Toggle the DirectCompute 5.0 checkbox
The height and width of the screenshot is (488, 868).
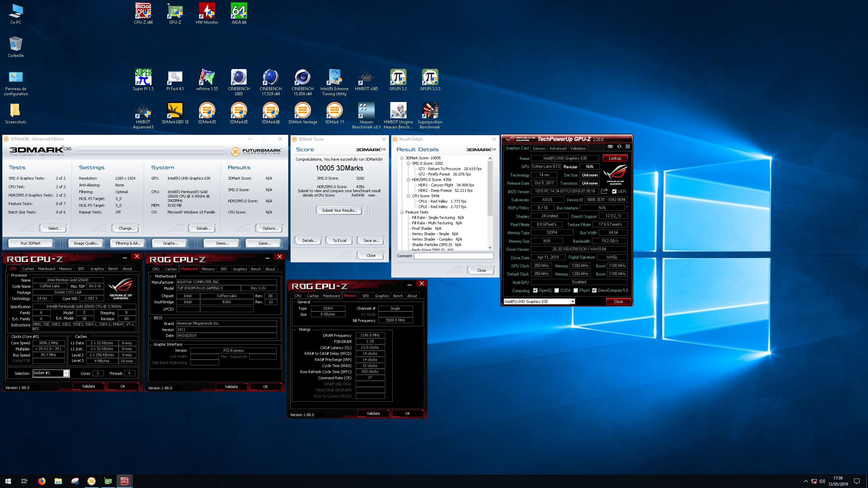click(x=594, y=290)
